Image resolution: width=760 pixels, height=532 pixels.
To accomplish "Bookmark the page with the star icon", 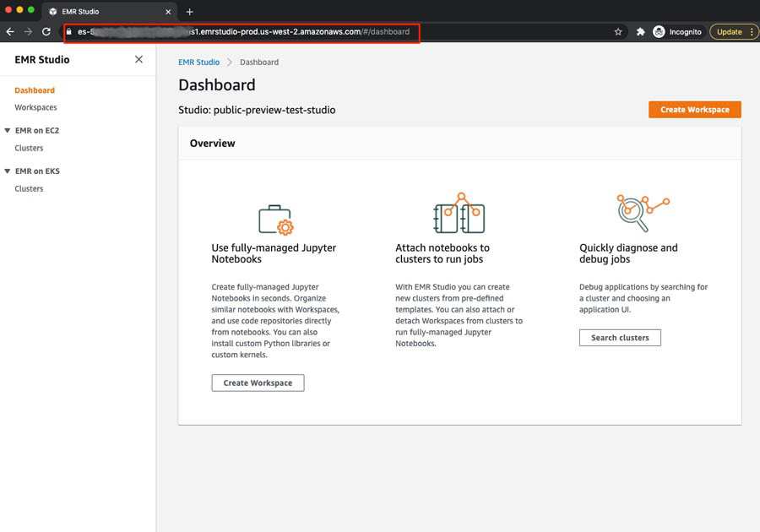I will point(618,31).
